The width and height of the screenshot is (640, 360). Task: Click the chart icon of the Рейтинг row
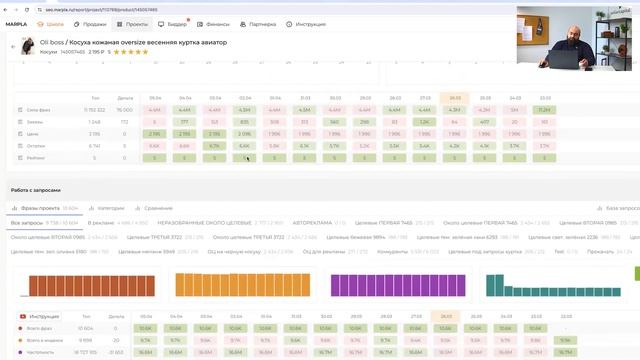point(20,158)
